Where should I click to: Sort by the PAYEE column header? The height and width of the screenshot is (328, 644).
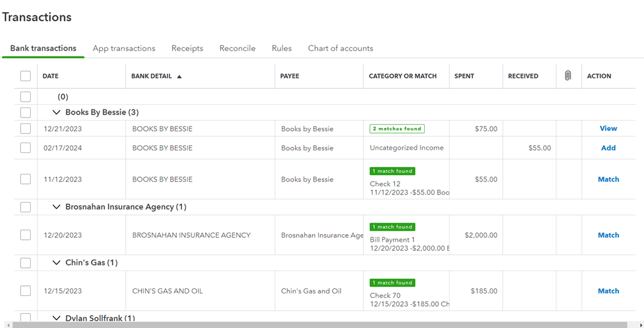(x=289, y=76)
